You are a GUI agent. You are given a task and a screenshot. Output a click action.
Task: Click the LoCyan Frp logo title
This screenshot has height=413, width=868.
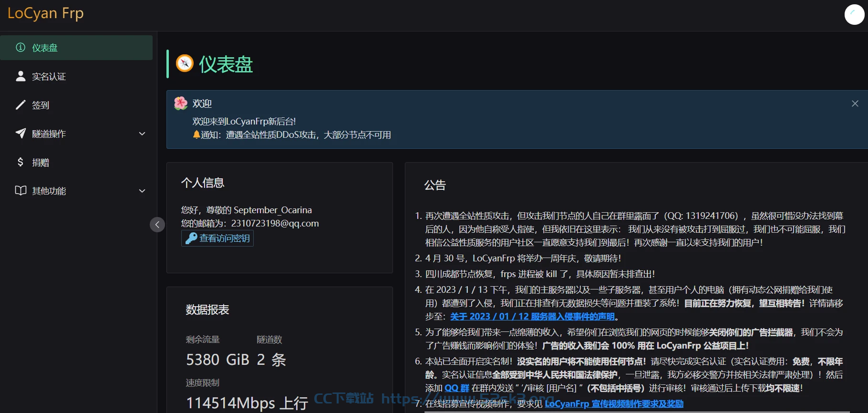(x=46, y=13)
